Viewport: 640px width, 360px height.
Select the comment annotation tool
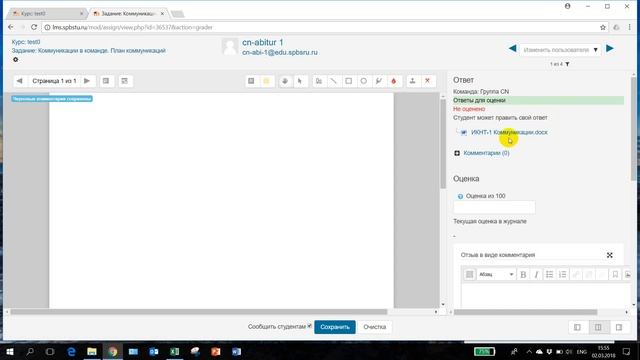[x=251, y=81]
